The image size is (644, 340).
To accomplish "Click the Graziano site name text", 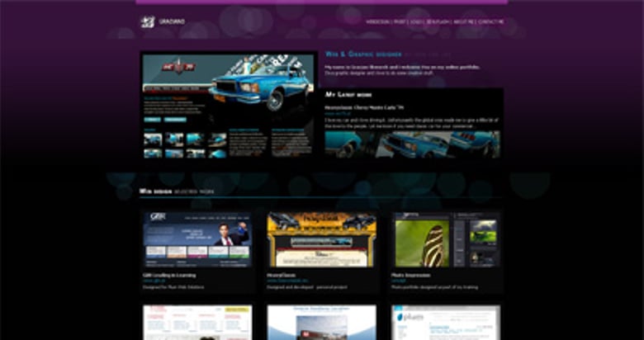I will (x=171, y=22).
